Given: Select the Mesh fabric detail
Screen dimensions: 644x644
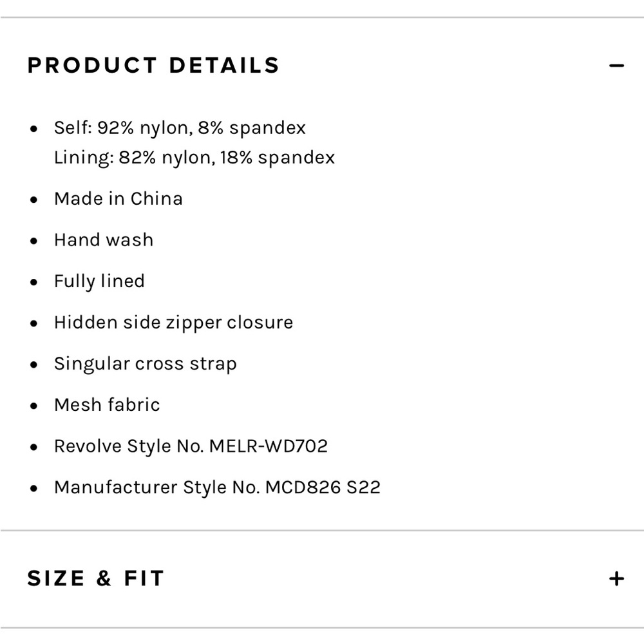Looking at the screenshot, I should coord(107,404).
